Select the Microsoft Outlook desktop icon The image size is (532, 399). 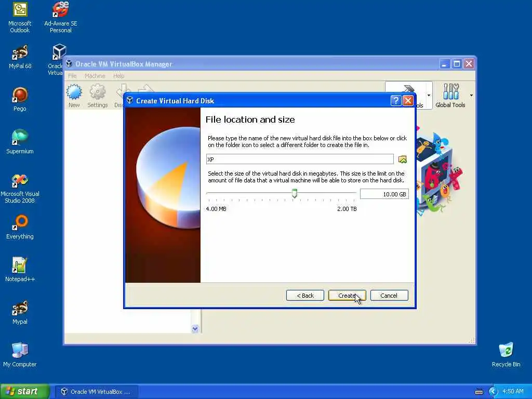pyautogui.click(x=20, y=18)
